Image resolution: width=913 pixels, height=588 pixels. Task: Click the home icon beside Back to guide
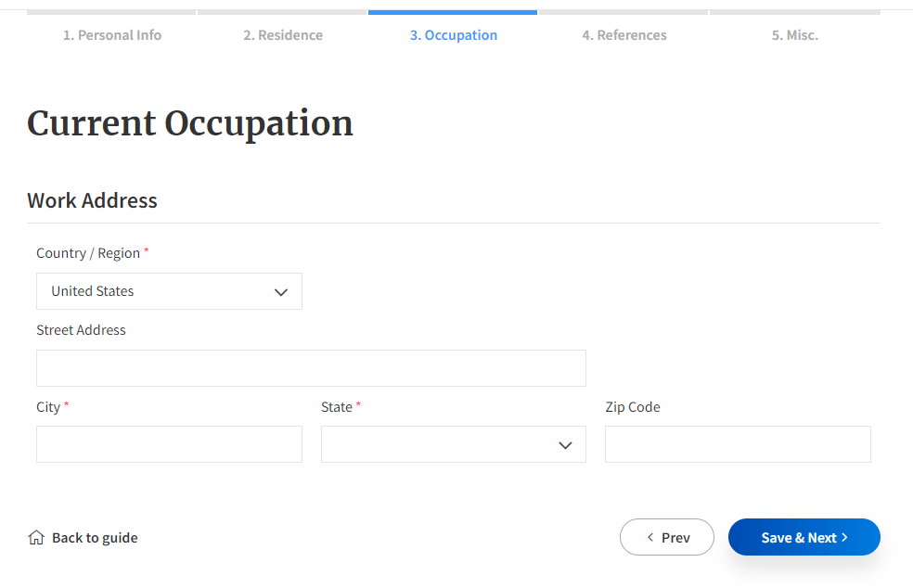click(x=35, y=537)
